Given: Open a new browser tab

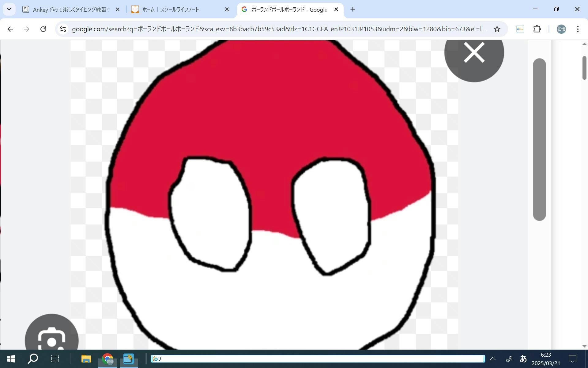Looking at the screenshot, I should tap(353, 10).
